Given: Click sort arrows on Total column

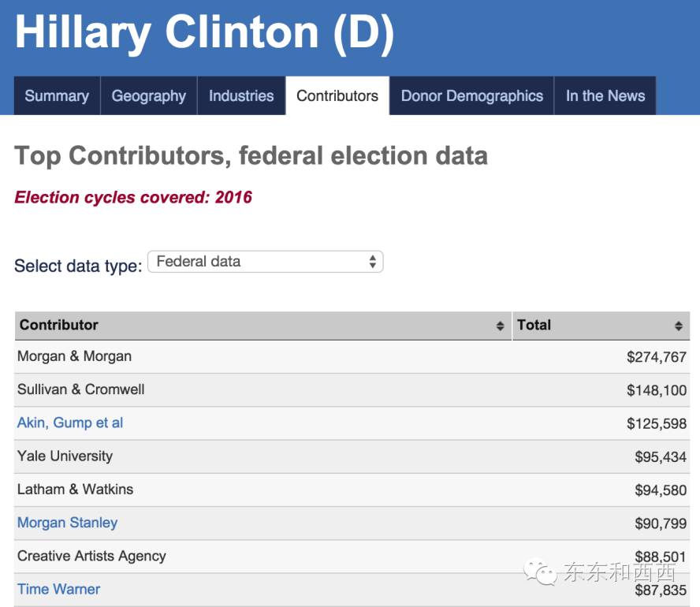Looking at the screenshot, I should coord(679,326).
